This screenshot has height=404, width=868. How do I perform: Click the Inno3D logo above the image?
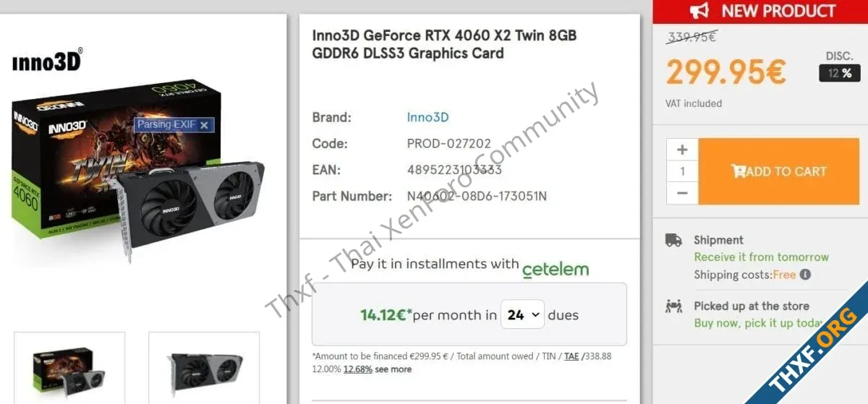tap(48, 60)
